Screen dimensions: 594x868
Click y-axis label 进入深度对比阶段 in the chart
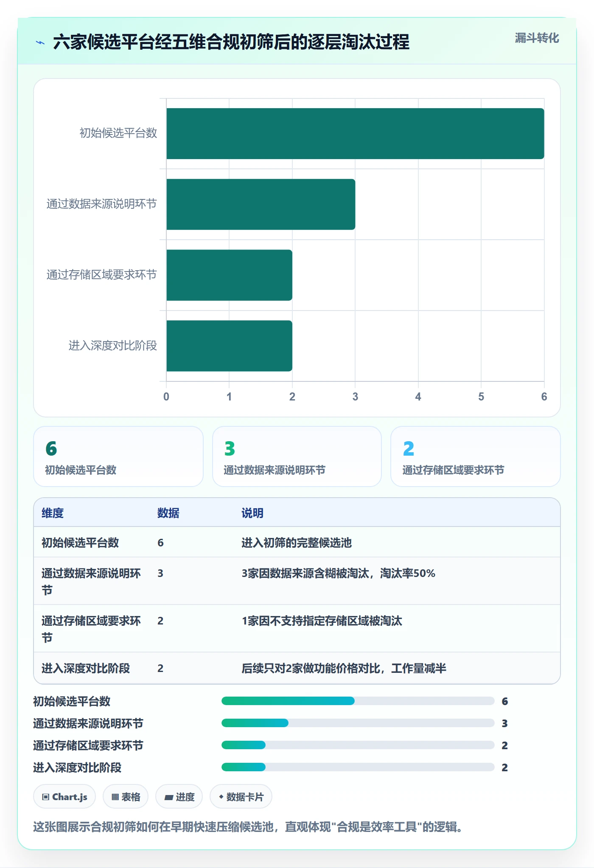(x=113, y=346)
